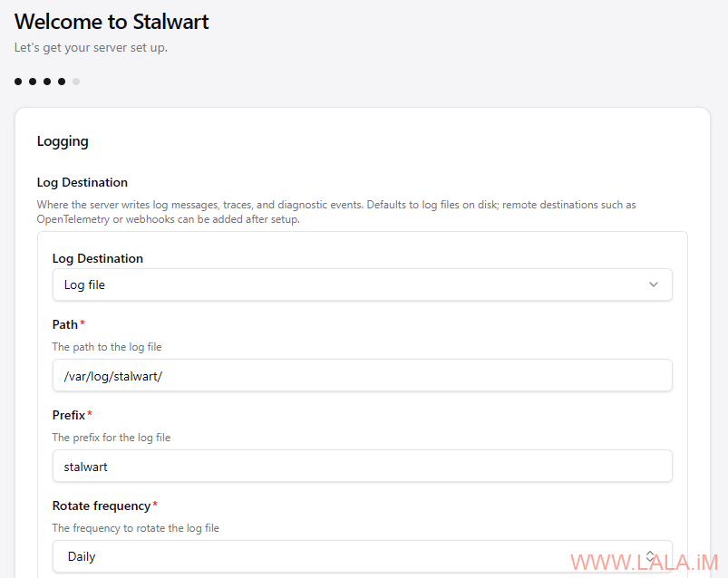Click the "Prefix" field label
Image resolution: width=728 pixels, height=578 pixels.
point(69,415)
